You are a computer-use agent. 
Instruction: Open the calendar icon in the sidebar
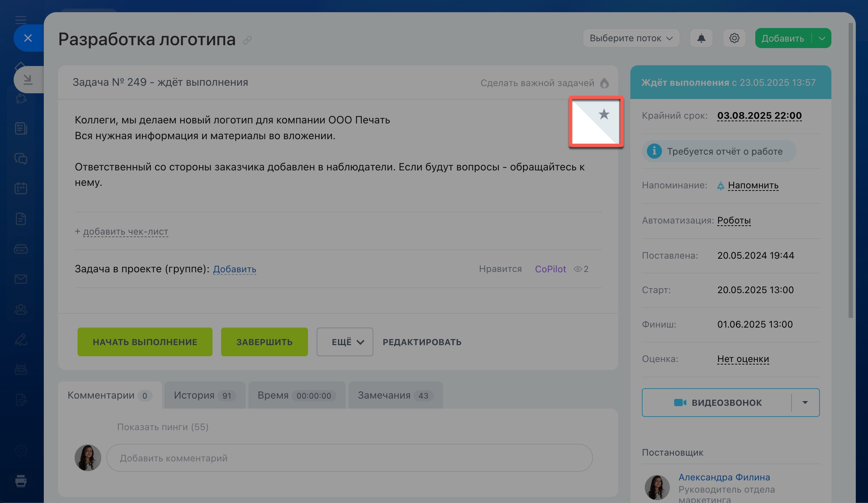coord(21,188)
